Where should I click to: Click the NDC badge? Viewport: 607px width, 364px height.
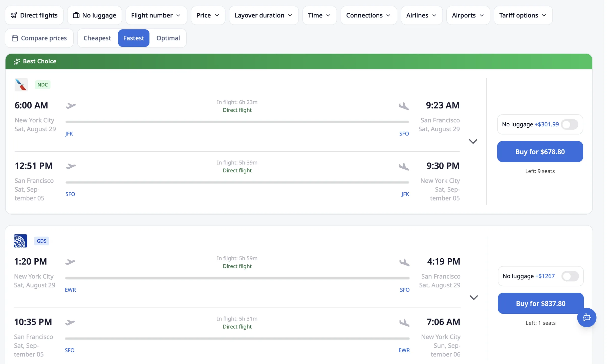point(42,85)
